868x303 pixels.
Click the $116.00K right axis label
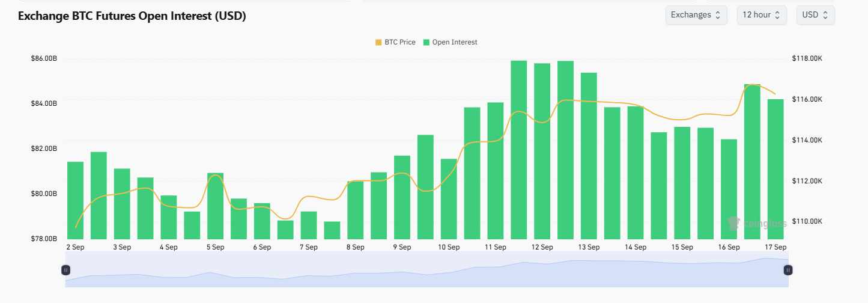(807, 99)
